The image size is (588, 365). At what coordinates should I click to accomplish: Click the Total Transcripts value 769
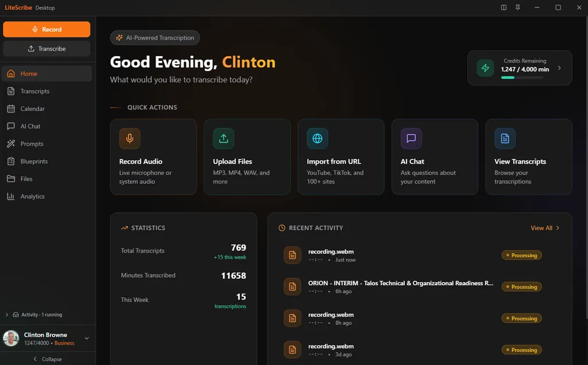click(238, 248)
